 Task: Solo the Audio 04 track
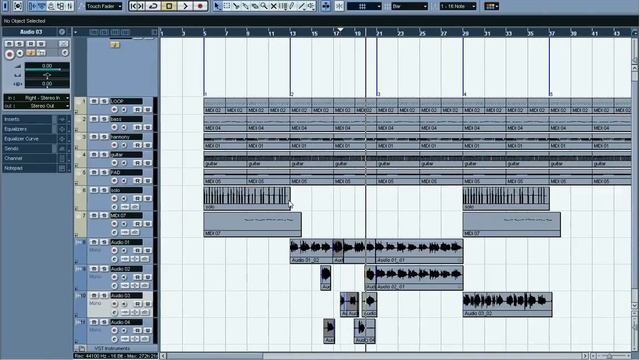[104, 322]
